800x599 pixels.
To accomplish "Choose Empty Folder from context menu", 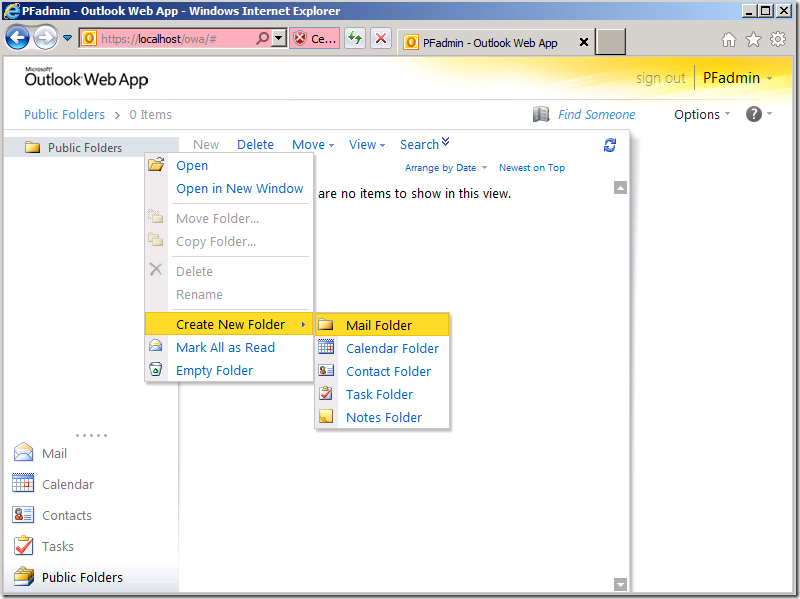I will [229, 370].
